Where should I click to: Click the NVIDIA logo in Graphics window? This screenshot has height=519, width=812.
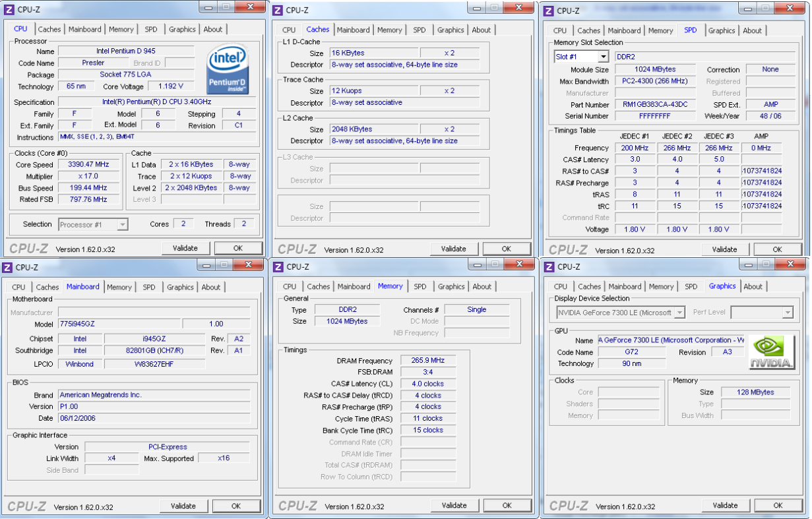(x=771, y=353)
